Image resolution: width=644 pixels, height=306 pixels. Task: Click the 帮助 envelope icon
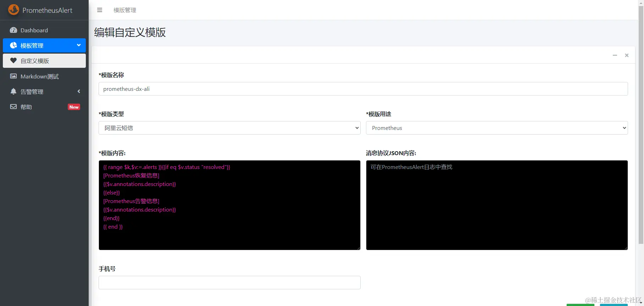[13, 106]
